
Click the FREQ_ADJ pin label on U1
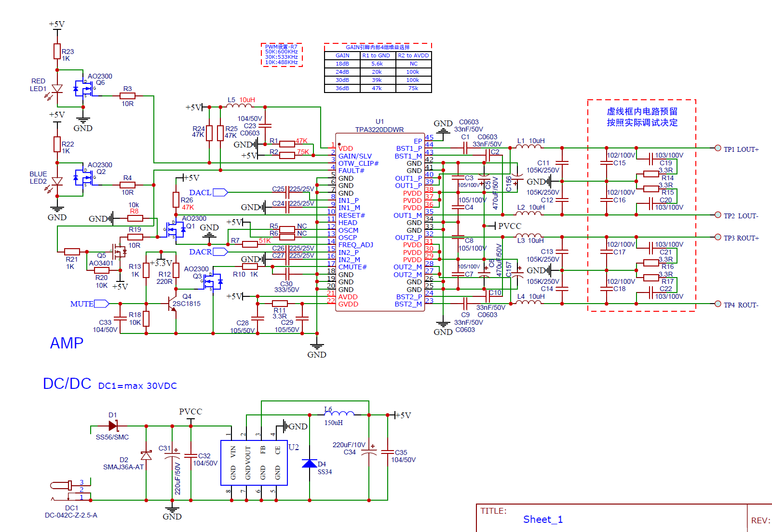tap(356, 245)
